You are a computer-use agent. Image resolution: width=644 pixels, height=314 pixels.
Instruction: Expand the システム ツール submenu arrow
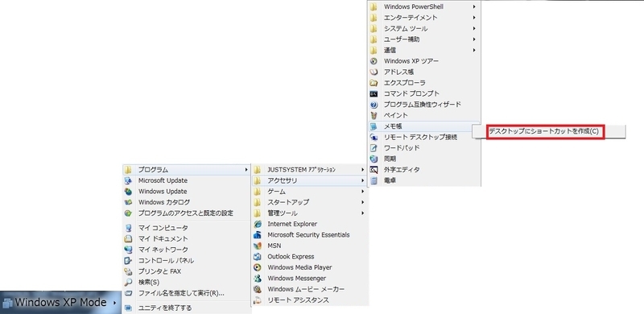tap(474, 29)
